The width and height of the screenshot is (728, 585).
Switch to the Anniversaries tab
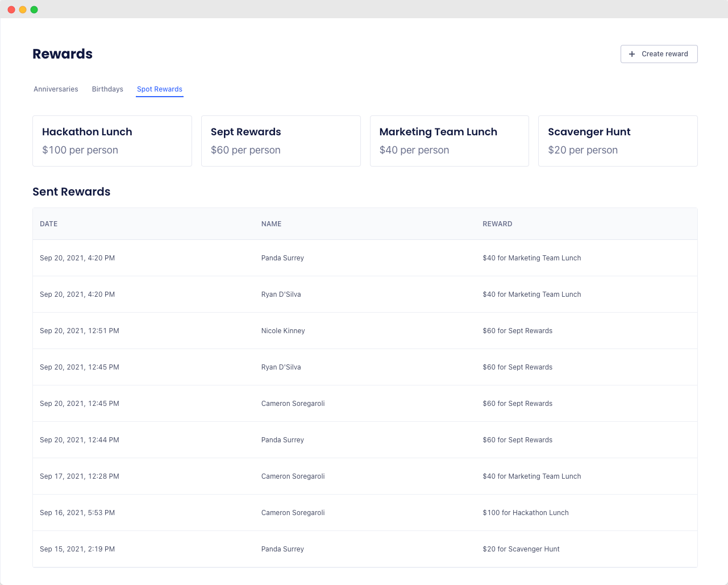[x=56, y=89]
